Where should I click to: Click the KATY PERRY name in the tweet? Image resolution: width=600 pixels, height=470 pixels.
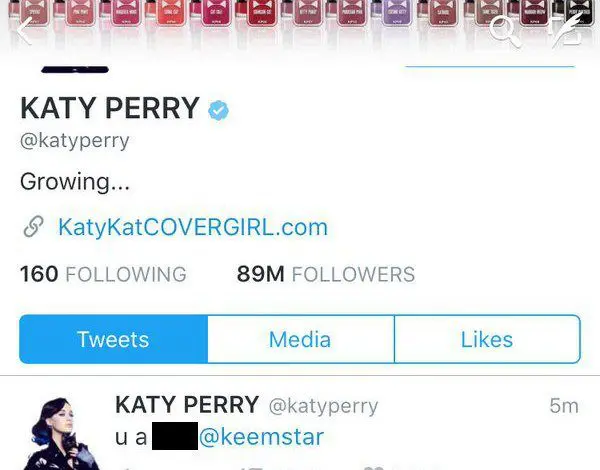pyautogui.click(x=187, y=405)
